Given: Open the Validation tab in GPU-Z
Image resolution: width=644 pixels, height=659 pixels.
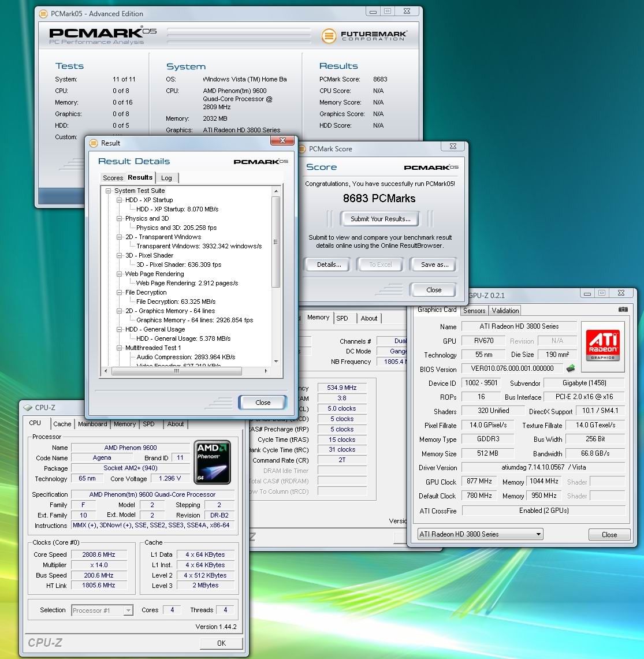Looking at the screenshot, I should (505, 311).
